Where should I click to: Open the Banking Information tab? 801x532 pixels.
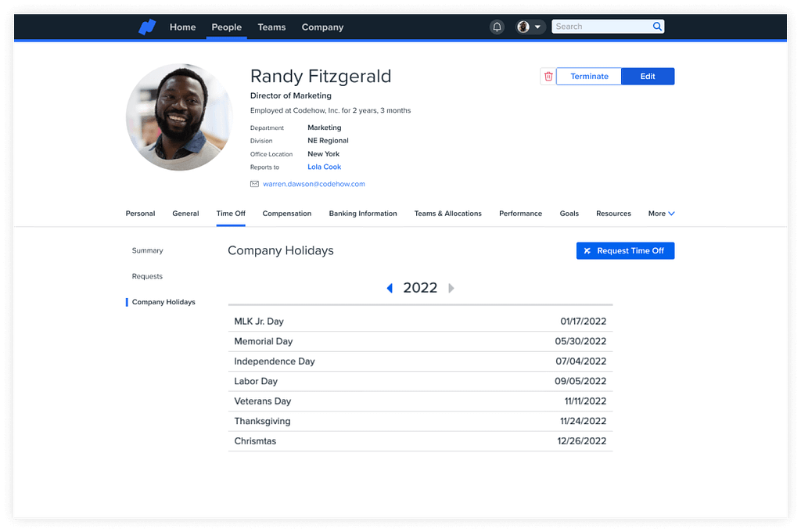363,214
